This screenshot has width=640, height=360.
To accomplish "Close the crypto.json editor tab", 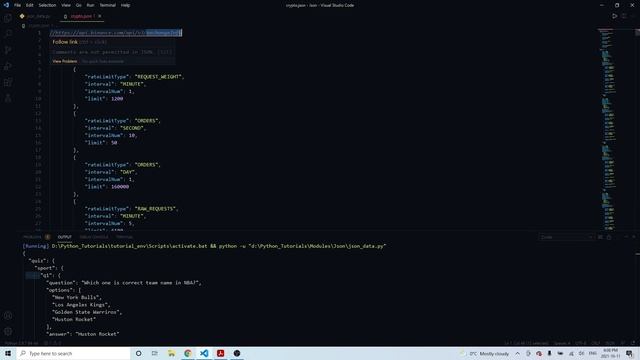I will coord(100,16).
